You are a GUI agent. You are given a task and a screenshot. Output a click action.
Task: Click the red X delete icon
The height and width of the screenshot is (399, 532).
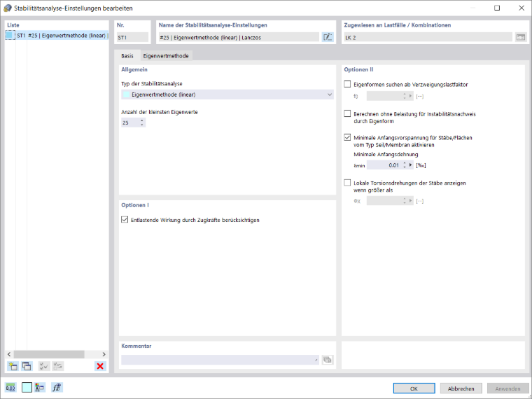click(x=100, y=366)
